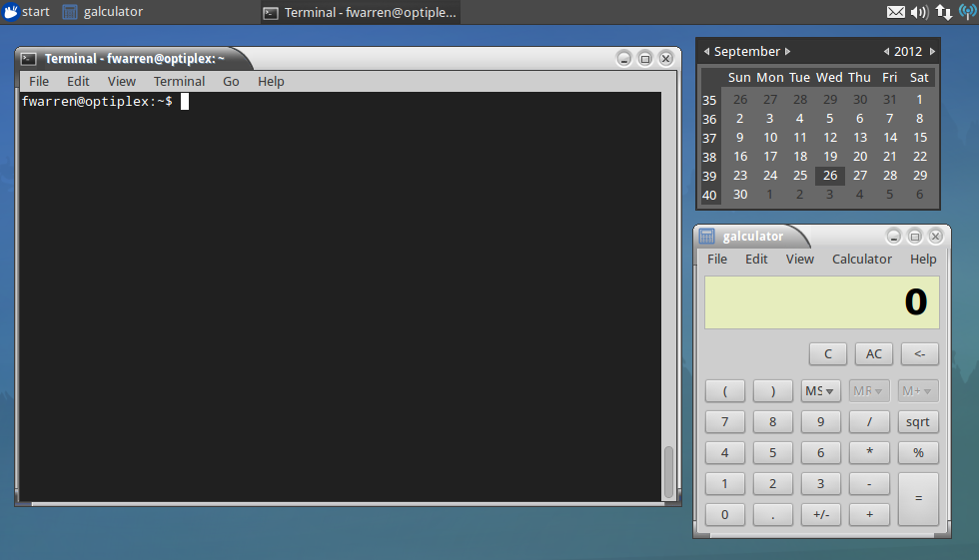Open the start menu mouse icon
979x560 pixels.
[11, 12]
